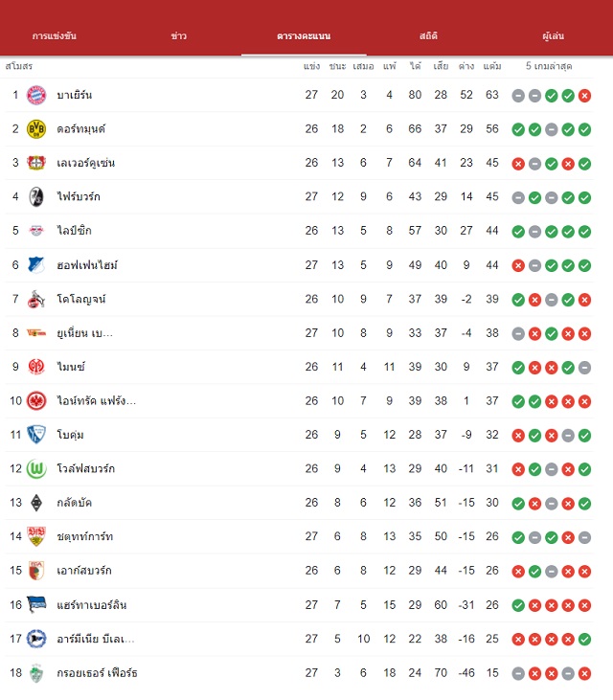Click Bielefeld's latest green win indicator
Viewport: 613px width, 700px height.
pyautogui.click(x=584, y=640)
